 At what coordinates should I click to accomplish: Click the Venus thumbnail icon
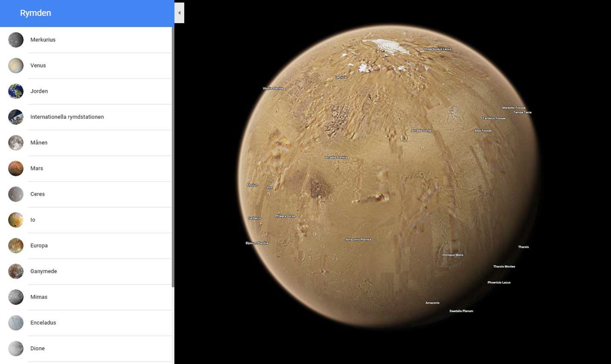pos(16,65)
